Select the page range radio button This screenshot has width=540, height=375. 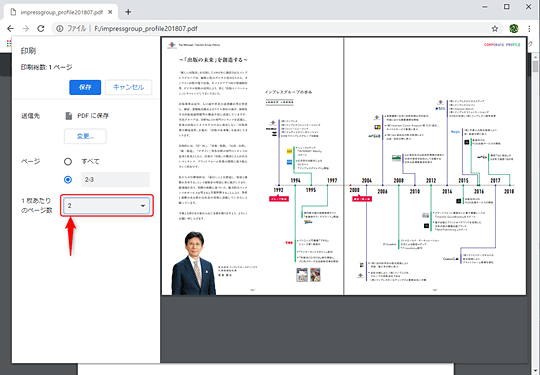pyautogui.click(x=68, y=179)
